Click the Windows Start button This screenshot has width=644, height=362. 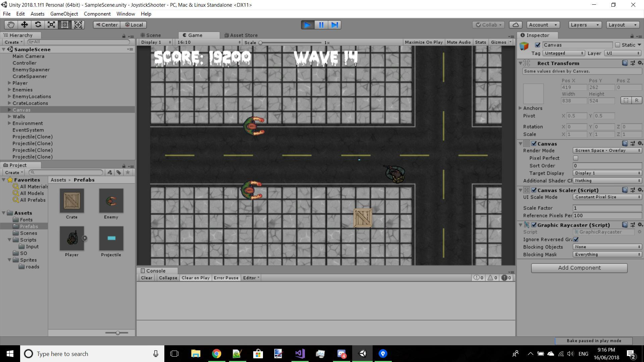pos(10,354)
